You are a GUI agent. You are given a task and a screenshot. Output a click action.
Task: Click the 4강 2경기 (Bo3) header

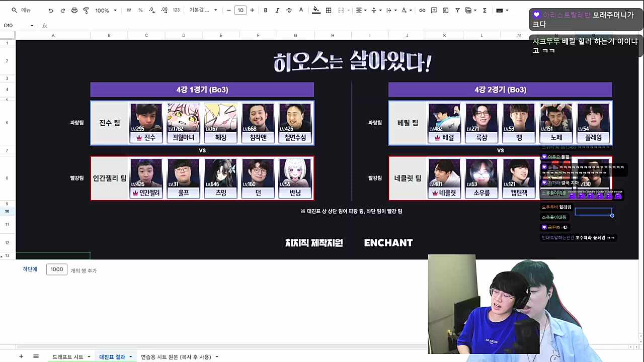(500, 89)
